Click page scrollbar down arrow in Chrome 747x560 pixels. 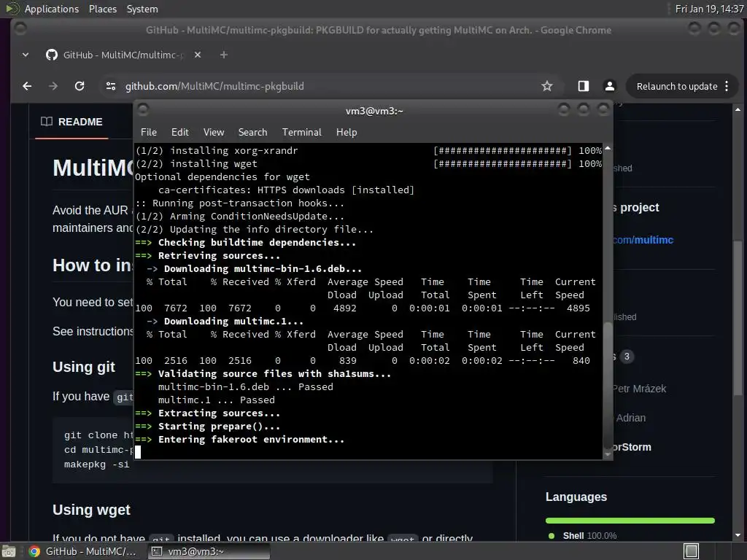(x=738, y=535)
